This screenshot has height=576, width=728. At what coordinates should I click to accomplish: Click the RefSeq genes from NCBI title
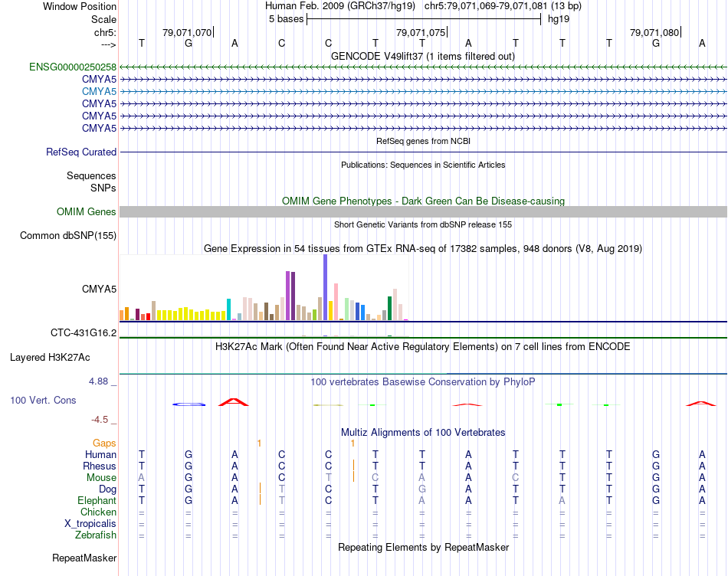click(x=423, y=141)
